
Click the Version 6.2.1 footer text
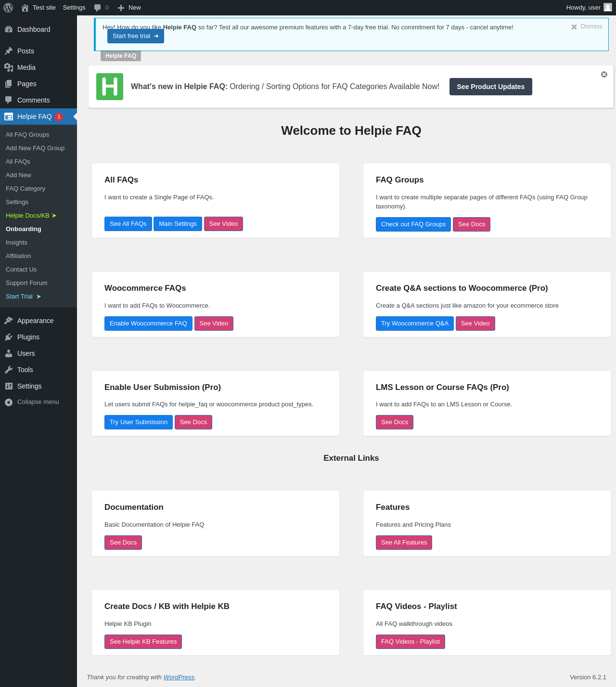click(x=588, y=677)
